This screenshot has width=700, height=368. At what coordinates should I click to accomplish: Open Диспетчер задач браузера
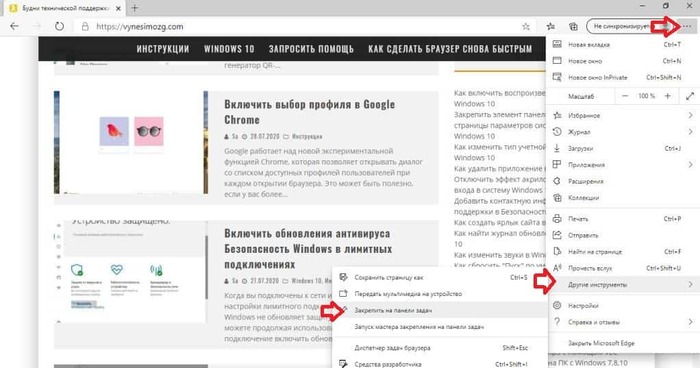(440, 347)
